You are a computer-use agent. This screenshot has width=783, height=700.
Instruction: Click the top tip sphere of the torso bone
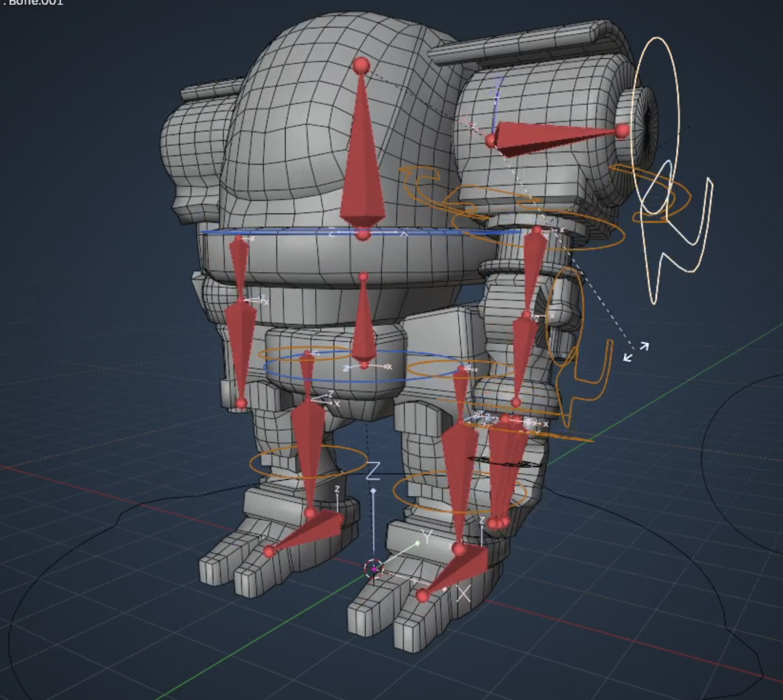(x=361, y=66)
